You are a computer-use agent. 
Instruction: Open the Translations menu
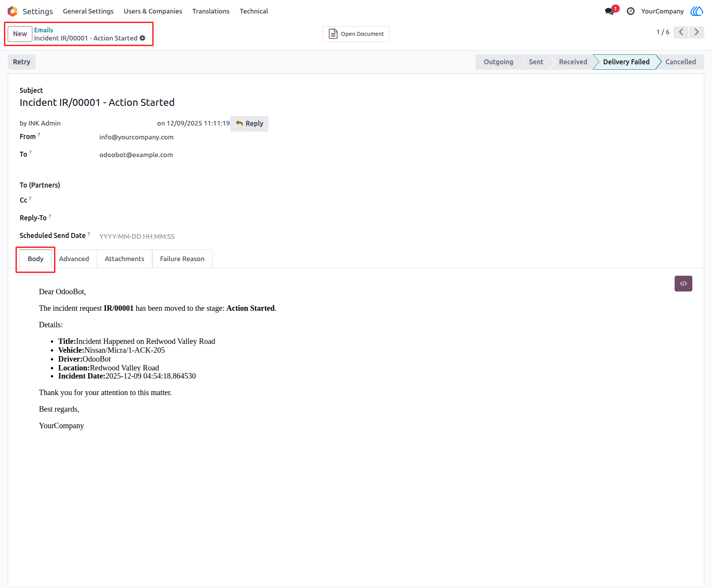pos(211,11)
